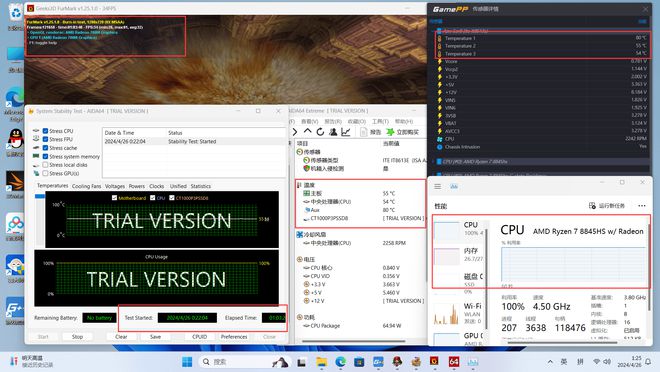Open Task Manager three-dot more options

pos(641,206)
